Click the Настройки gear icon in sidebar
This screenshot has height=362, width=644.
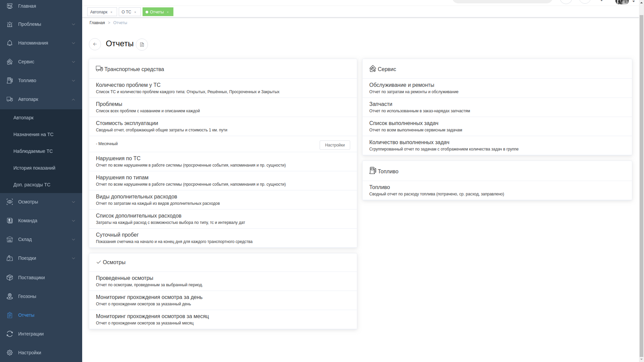(10, 353)
